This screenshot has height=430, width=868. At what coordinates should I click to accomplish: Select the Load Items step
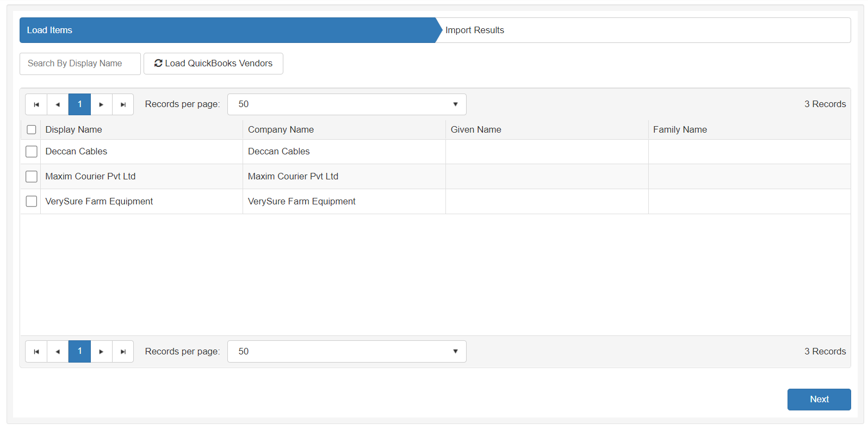coord(50,30)
